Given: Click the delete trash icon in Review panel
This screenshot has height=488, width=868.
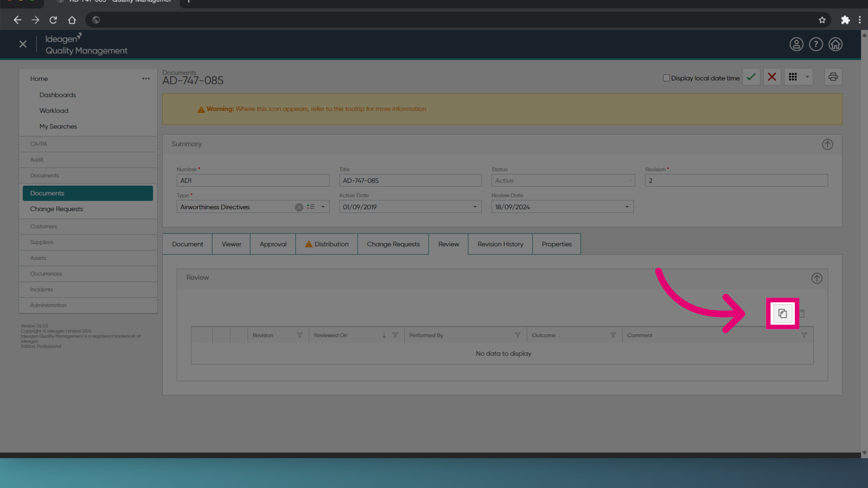Looking at the screenshot, I should 802,313.
